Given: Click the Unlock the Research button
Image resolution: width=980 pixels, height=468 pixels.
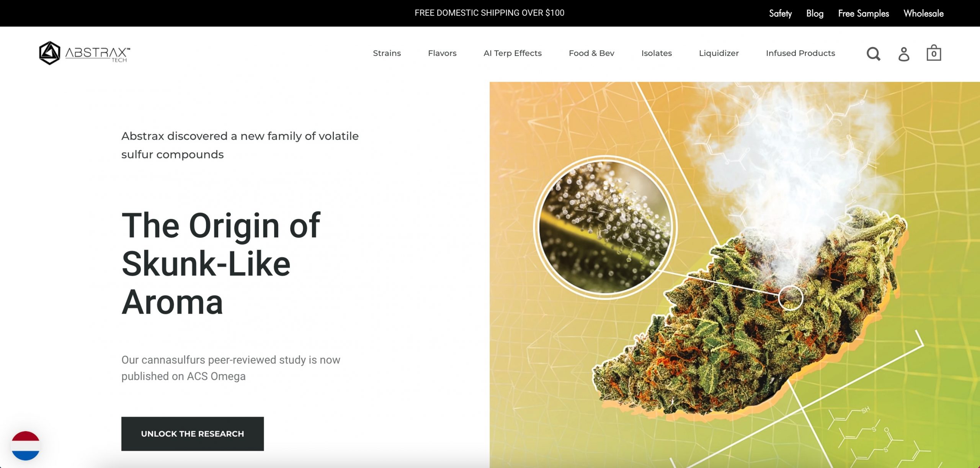Looking at the screenshot, I should coord(193,434).
